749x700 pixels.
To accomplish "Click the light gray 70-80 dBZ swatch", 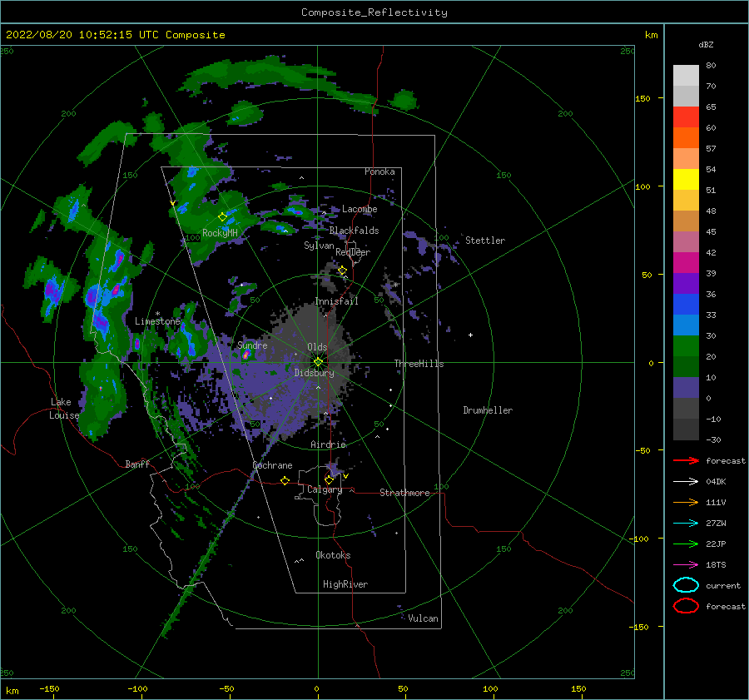I will [686, 76].
